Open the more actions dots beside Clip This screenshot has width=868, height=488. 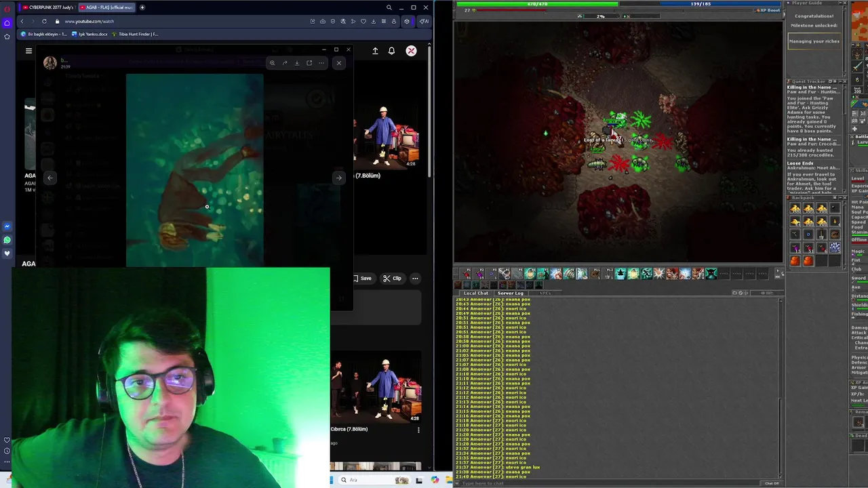click(415, 279)
